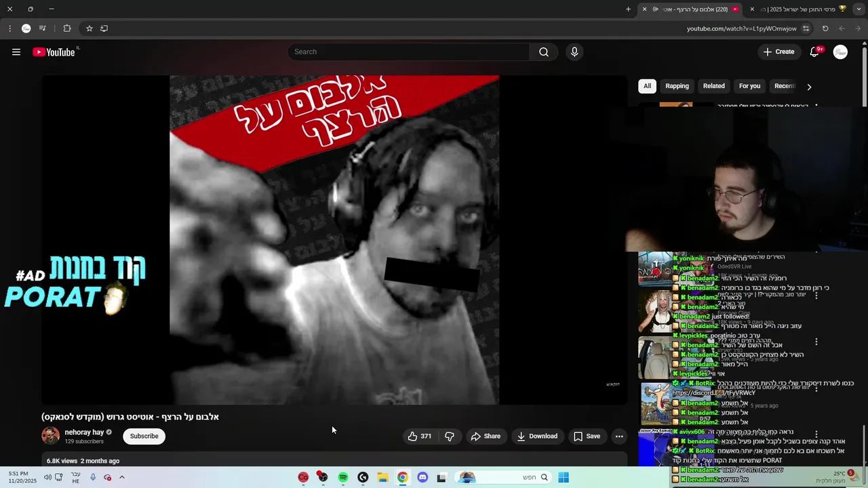The width and height of the screenshot is (868, 488).
Task: Subscribe to nehoray hay
Action: tap(144, 436)
